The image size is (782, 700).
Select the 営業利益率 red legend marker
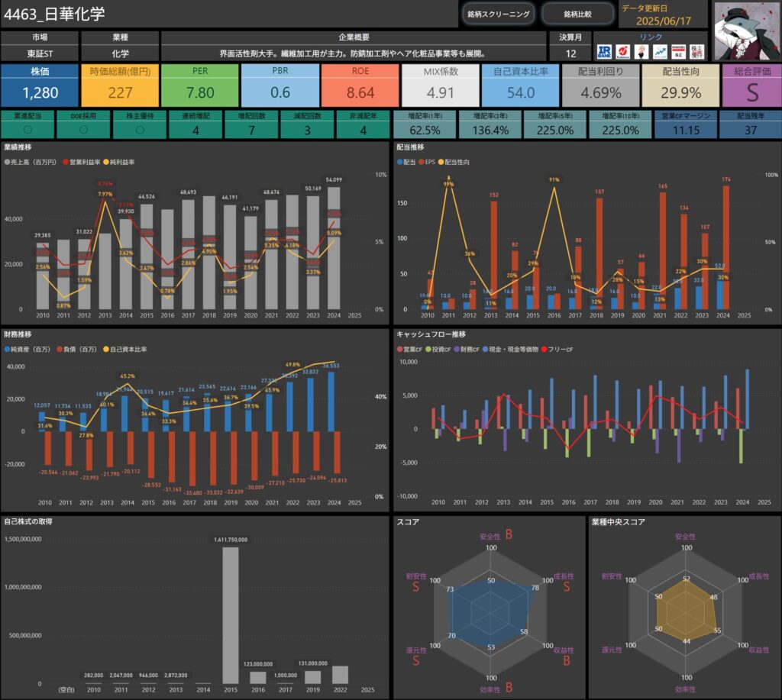point(66,162)
